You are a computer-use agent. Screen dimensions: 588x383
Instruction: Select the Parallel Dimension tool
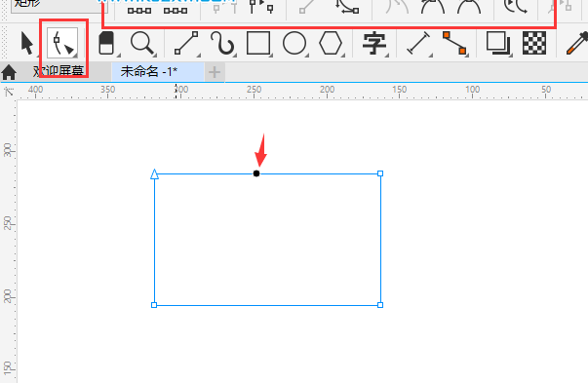(x=418, y=43)
